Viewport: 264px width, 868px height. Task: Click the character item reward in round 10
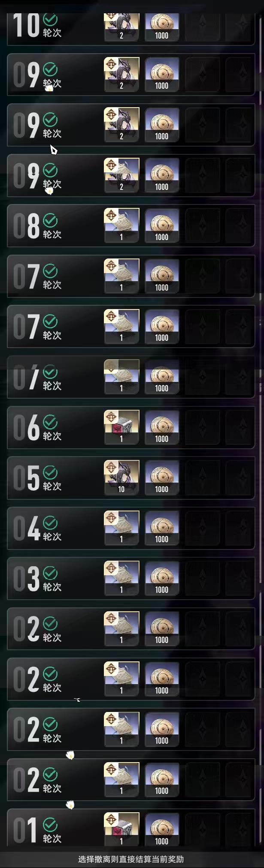(x=121, y=27)
